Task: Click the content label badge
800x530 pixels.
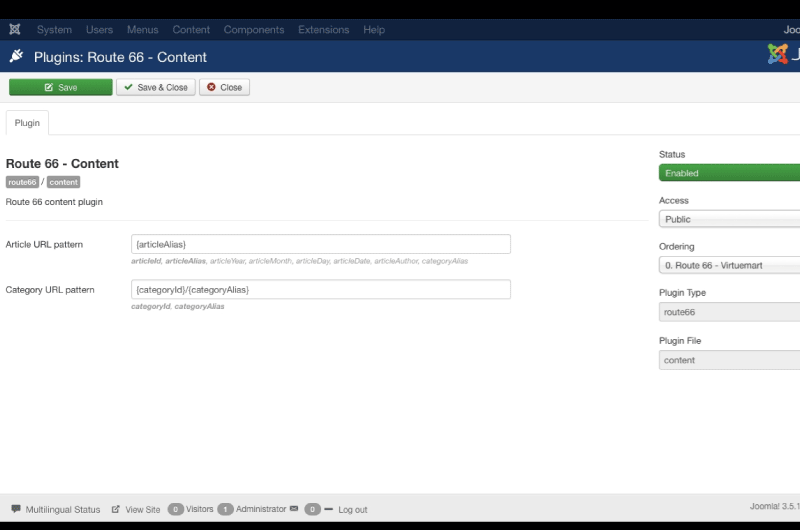Action: point(63,182)
